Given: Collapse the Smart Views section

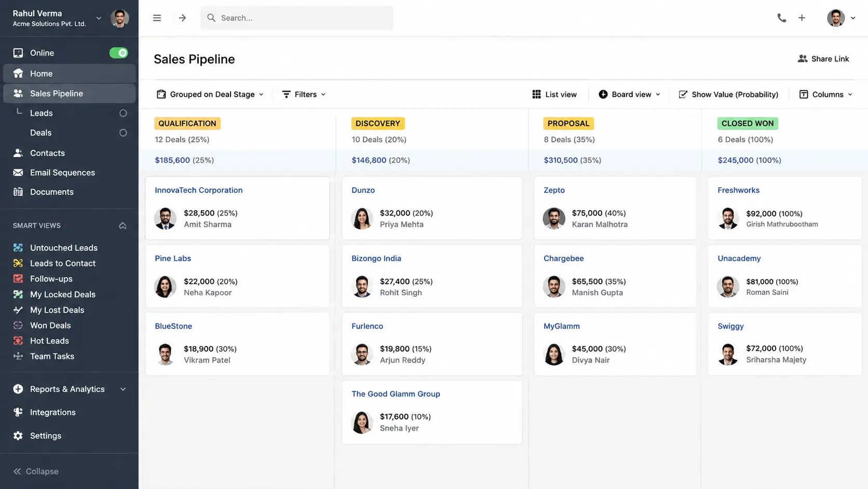Looking at the screenshot, I should click(123, 226).
